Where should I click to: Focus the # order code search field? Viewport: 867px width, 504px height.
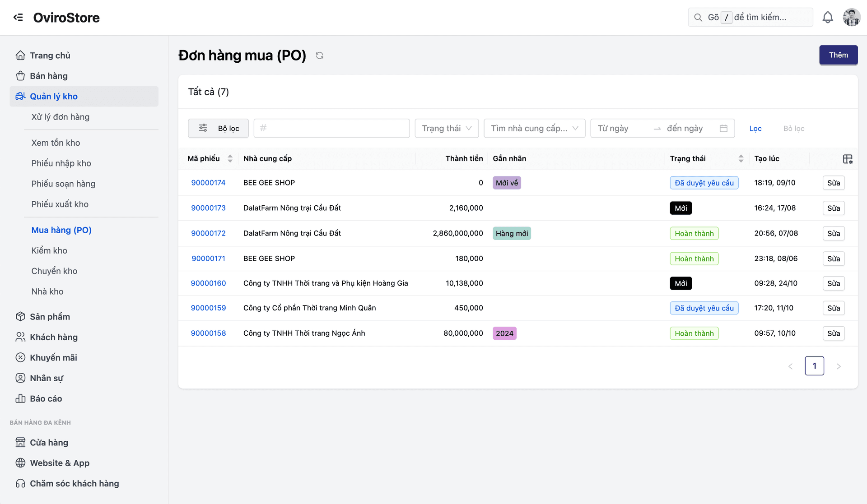(332, 129)
